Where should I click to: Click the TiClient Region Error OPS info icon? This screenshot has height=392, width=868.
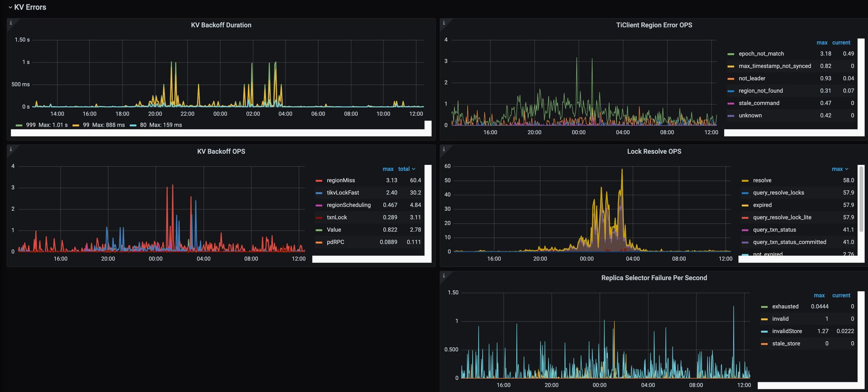click(x=443, y=23)
